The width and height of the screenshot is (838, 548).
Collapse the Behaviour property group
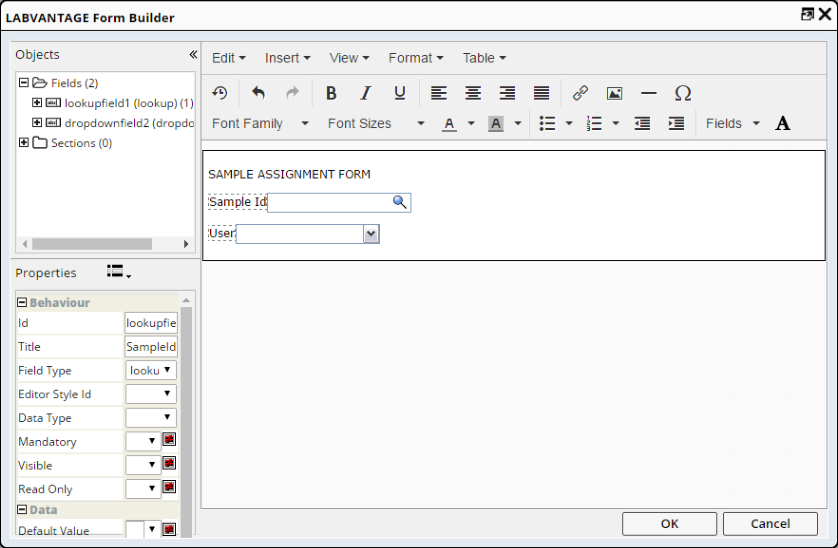[x=22, y=302]
